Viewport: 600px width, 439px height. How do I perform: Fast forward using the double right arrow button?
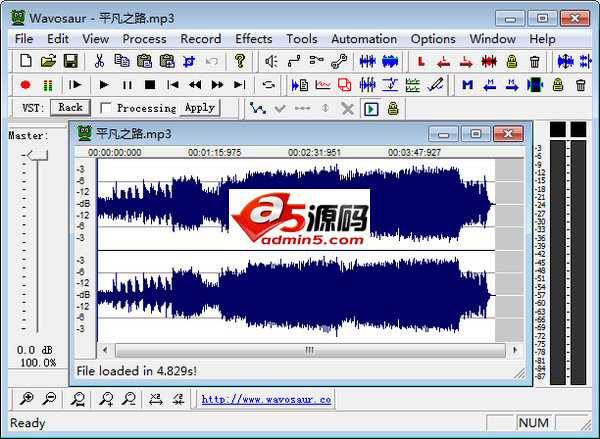tap(217, 85)
